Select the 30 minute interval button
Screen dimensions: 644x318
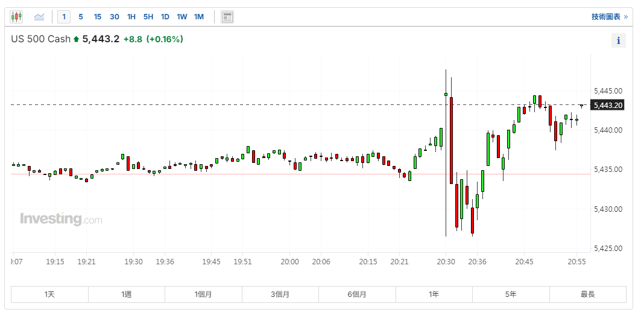point(115,17)
